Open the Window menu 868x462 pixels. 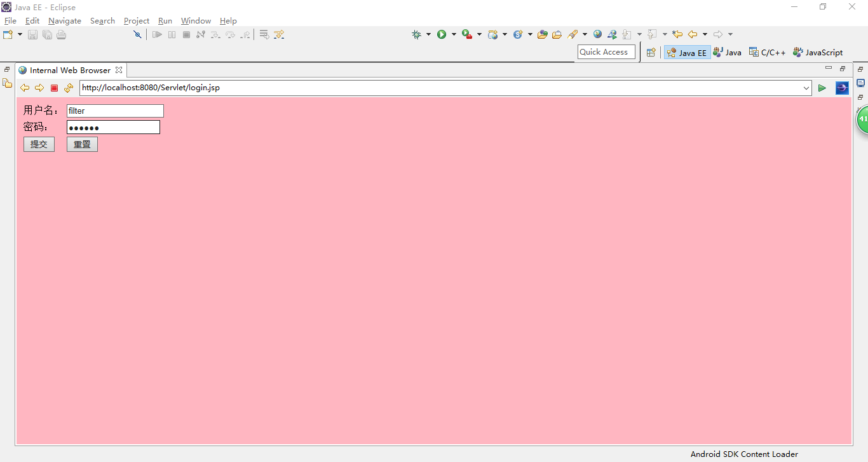(196, 21)
